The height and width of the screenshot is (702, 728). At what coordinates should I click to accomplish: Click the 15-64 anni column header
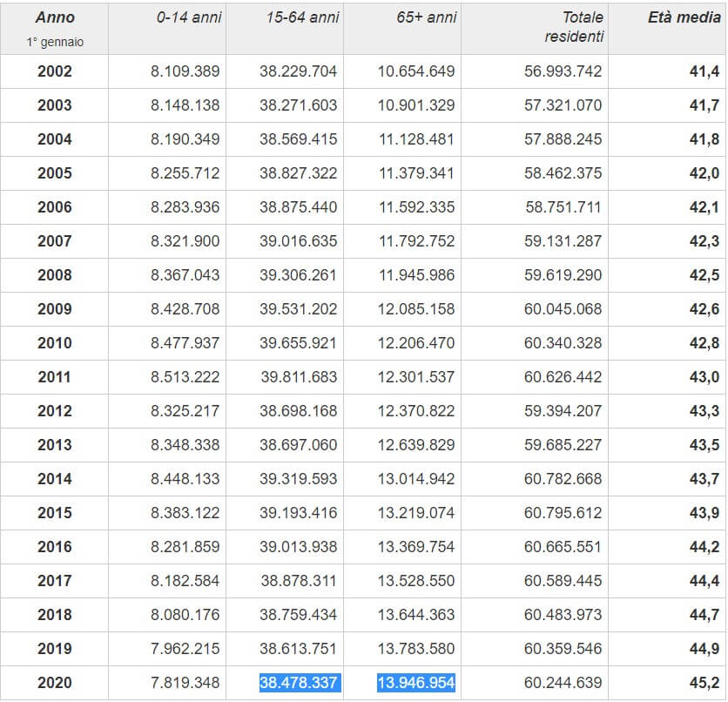point(302,17)
